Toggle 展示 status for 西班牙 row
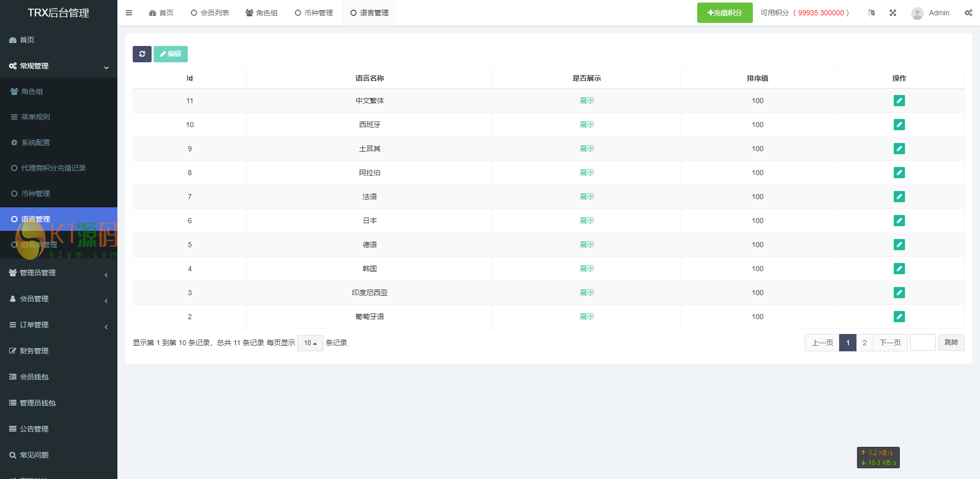Screen dimensions: 980x479 click(586, 125)
